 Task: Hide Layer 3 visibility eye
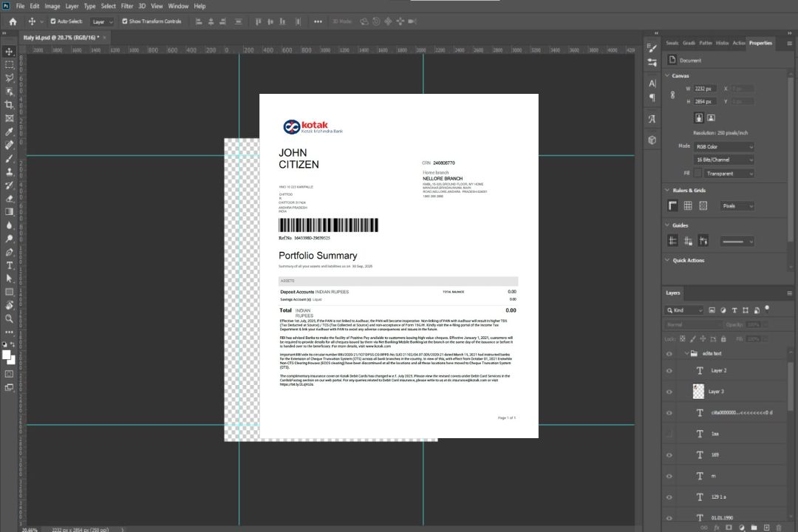pyautogui.click(x=669, y=392)
